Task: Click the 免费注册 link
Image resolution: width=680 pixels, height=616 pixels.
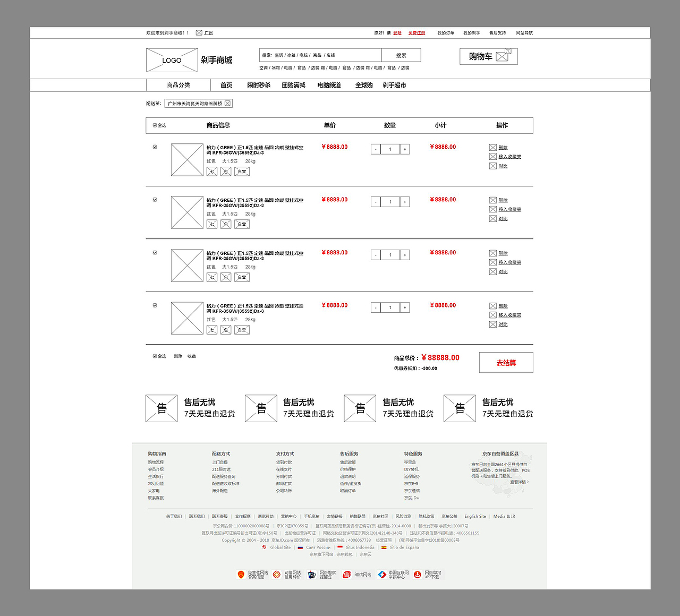Action: pyautogui.click(x=417, y=33)
